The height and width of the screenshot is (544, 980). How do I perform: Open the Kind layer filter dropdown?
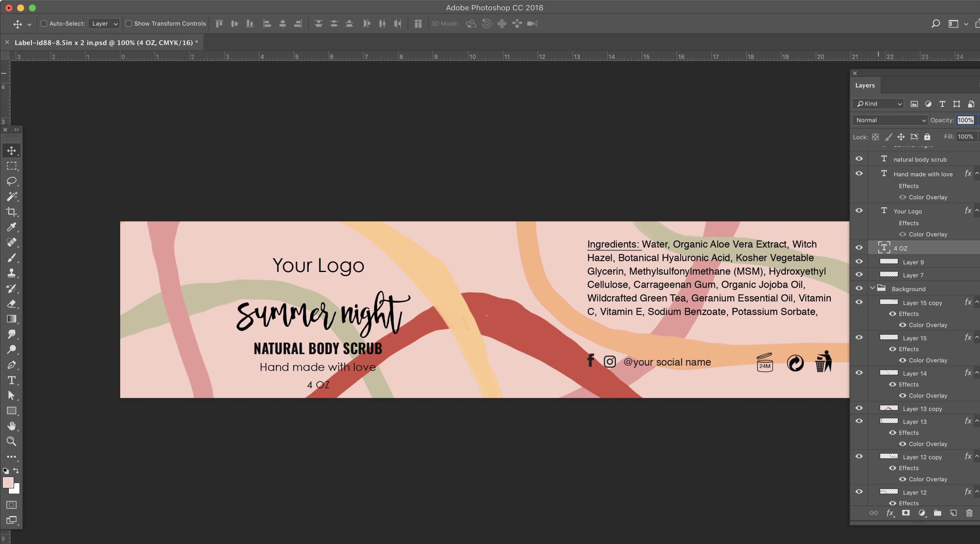878,104
